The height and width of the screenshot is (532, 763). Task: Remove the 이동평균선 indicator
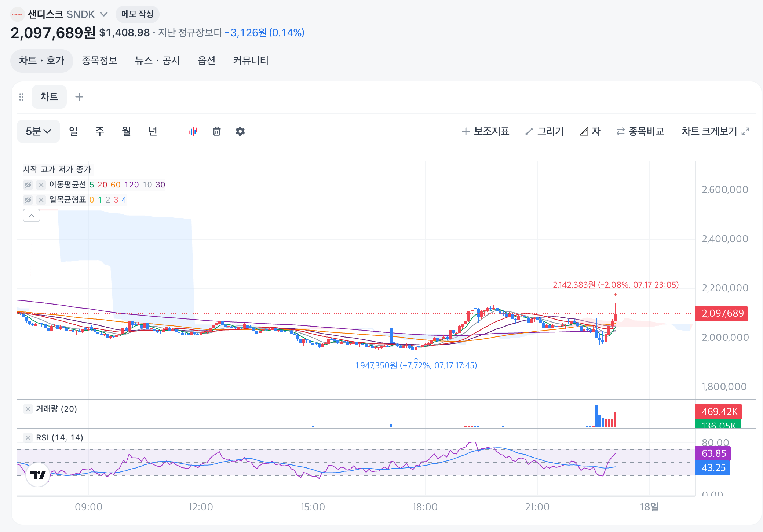tap(41, 185)
